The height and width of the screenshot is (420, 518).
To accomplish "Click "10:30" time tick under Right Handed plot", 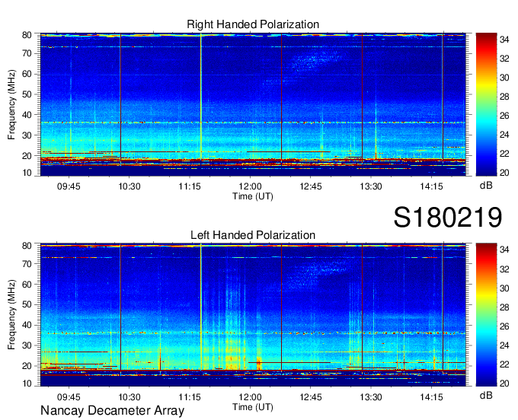I will [x=129, y=186].
